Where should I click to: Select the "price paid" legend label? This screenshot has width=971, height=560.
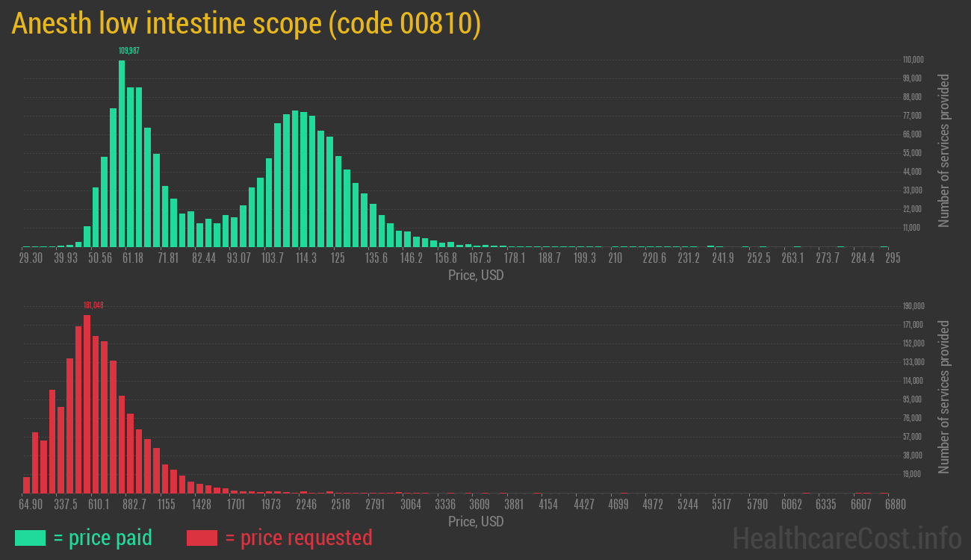coord(103,538)
